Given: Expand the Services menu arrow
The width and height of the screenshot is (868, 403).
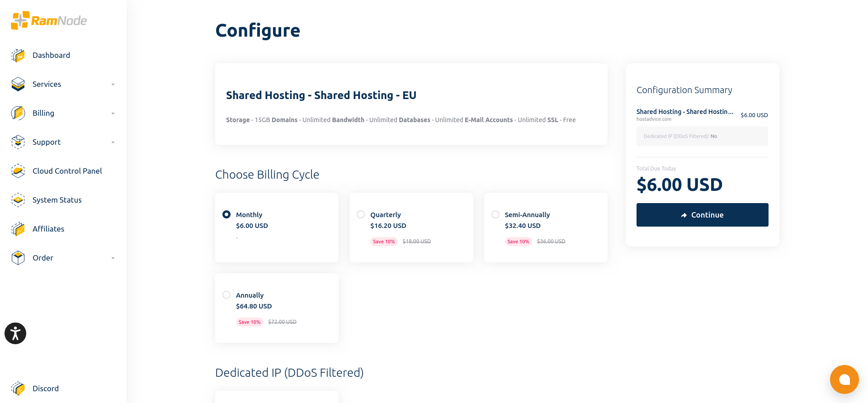Looking at the screenshot, I should (x=113, y=85).
